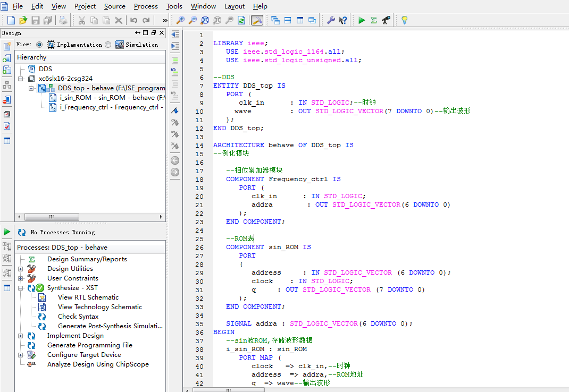Expand the Implement Design process node
The width and height of the screenshot is (569, 392).
pos(21,336)
